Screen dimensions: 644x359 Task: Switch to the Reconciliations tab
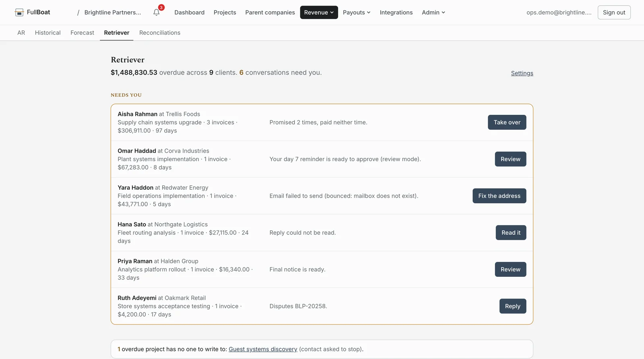[x=160, y=33]
